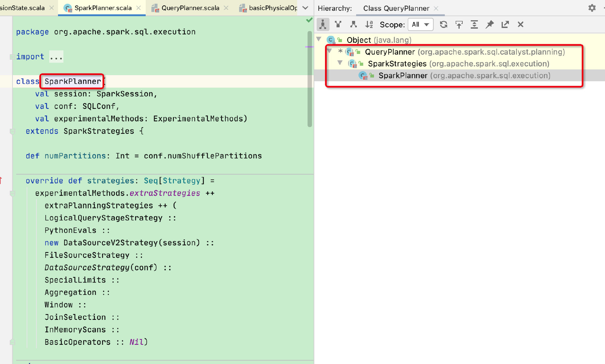Click the override gutter arrow for strategies

coord(1,181)
